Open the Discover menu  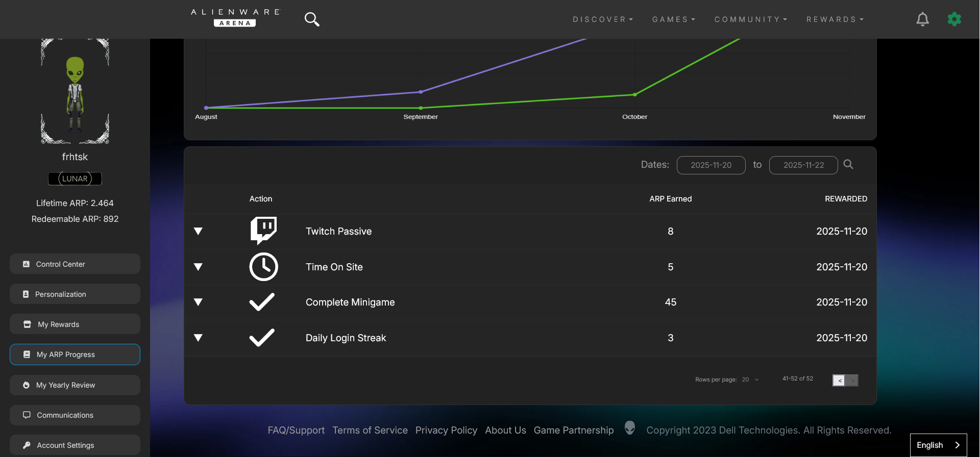click(x=602, y=19)
